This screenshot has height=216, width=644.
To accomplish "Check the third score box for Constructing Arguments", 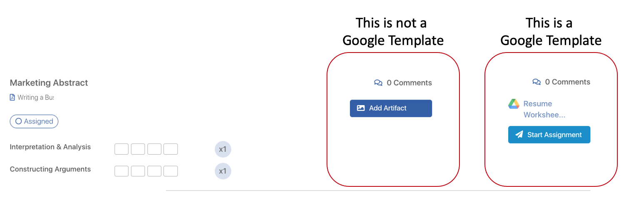I will (154, 171).
